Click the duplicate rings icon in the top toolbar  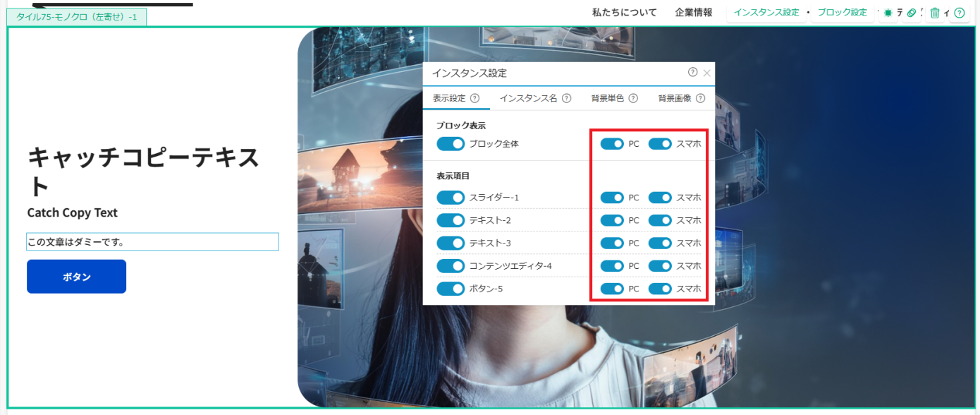click(x=911, y=13)
